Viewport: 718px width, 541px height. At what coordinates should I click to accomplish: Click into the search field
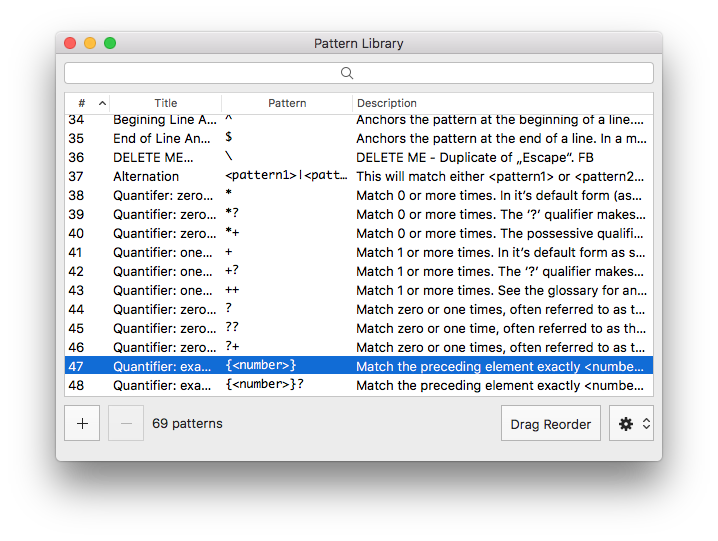359,73
